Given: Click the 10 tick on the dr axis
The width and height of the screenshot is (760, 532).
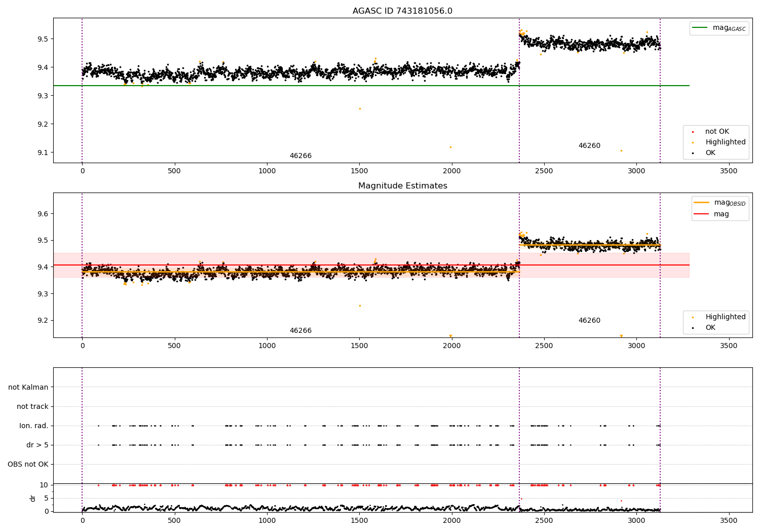Looking at the screenshot, I should 44,485.
